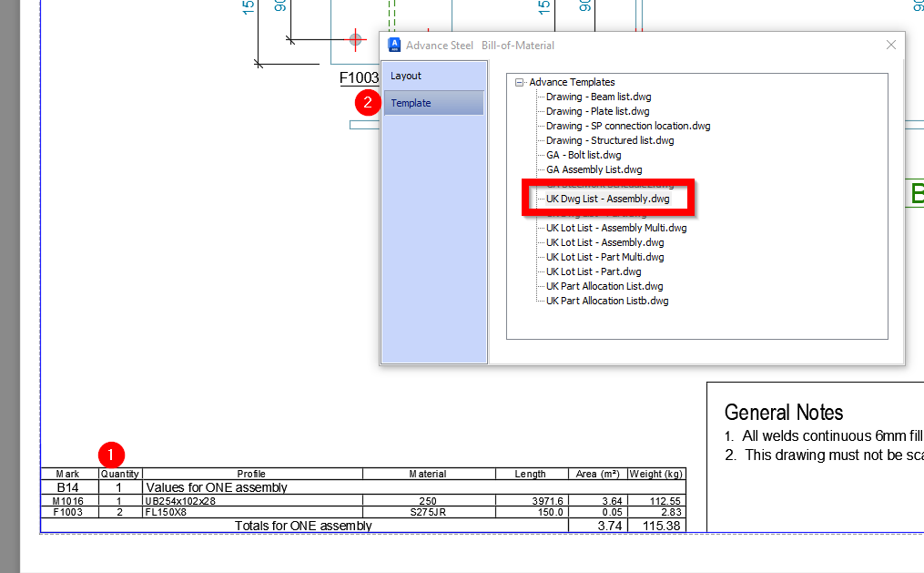
Task: Click the note This drawing must not be
Action: pyautogui.click(x=825, y=455)
